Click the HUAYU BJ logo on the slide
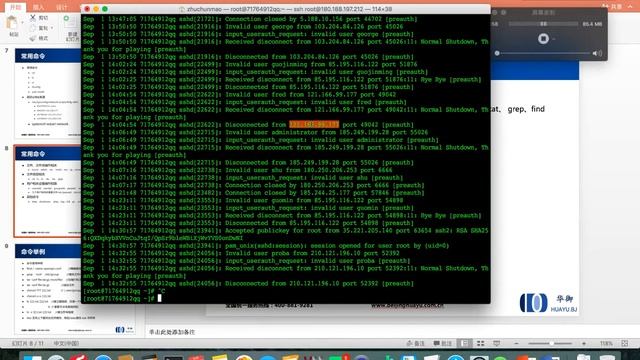 click(x=548, y=303)
